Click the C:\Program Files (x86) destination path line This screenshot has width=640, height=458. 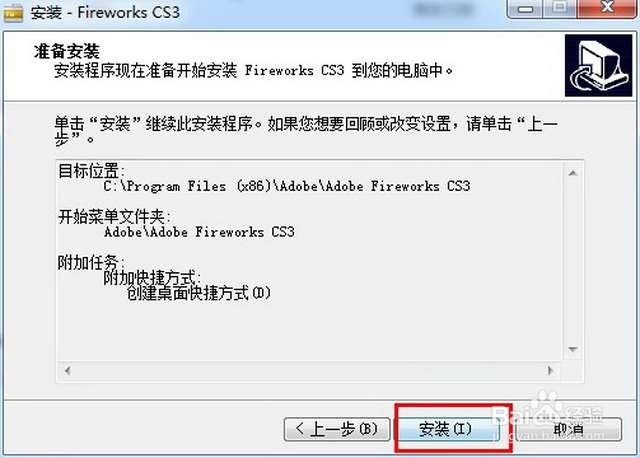[x=287, y=187]
